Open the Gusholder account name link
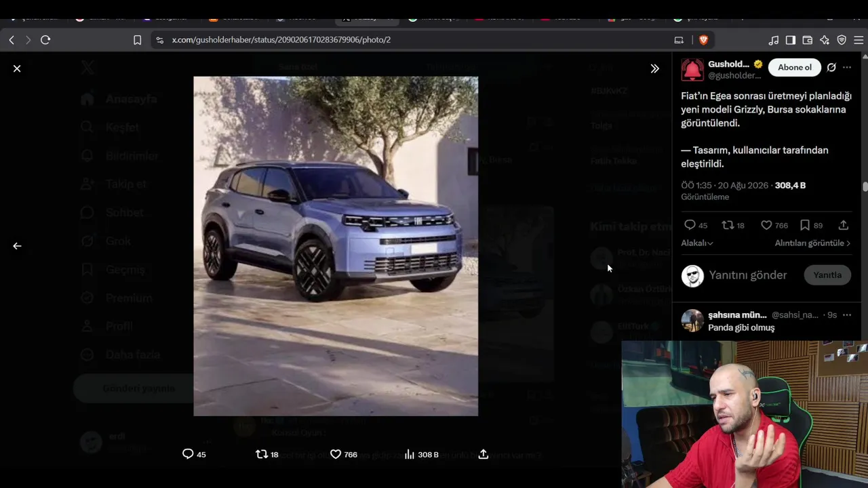 (729, 64)
